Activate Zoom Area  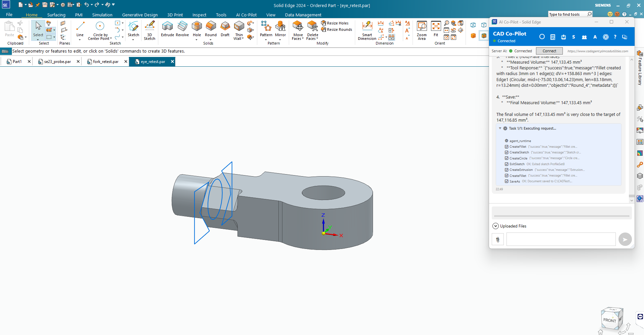(x=422, y=30)
